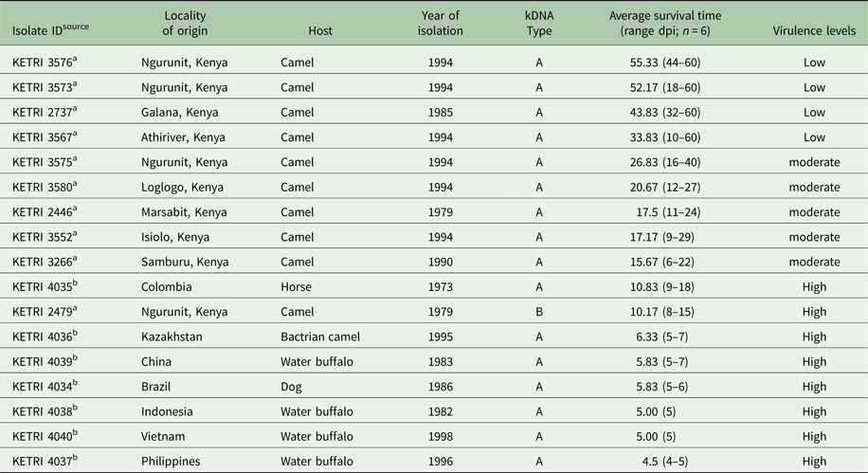The image size is (868, 473).
Task: Click the "Virulence levels" column header
Action: click(x=814, y=30)
